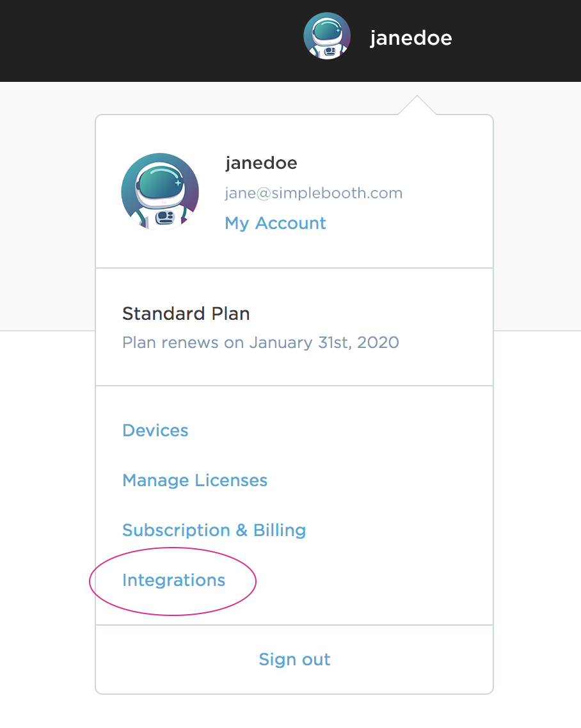Click the panel's upward pointer arrow
Viewport: 581px width, 728px height.
(417, 106)
